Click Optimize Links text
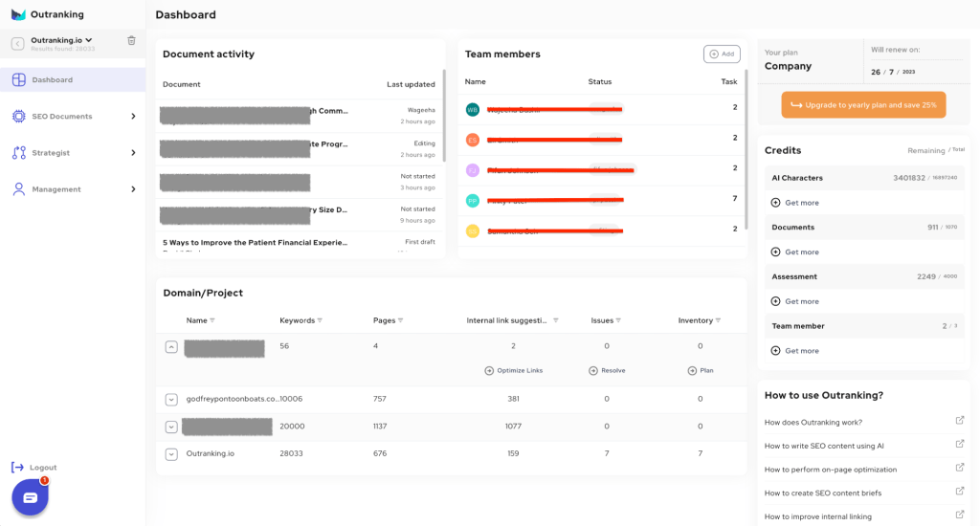This screenshot has width=980, height=526. (x=520, y=370)
